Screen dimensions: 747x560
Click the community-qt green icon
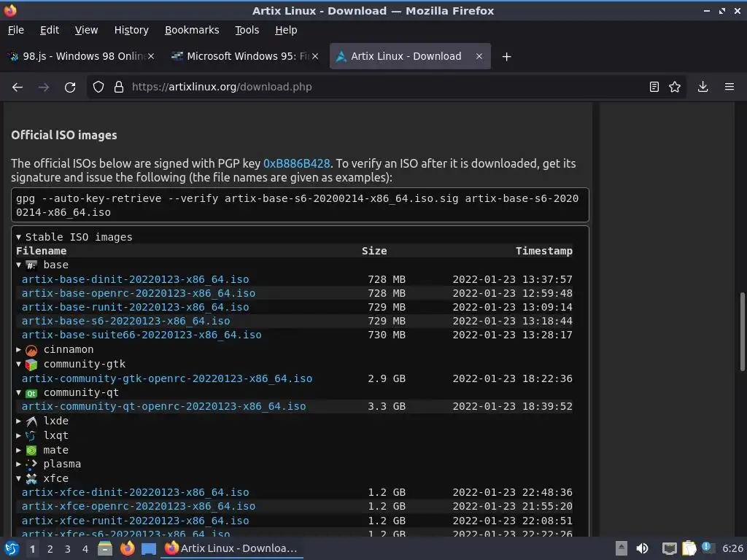click(31, 393)
